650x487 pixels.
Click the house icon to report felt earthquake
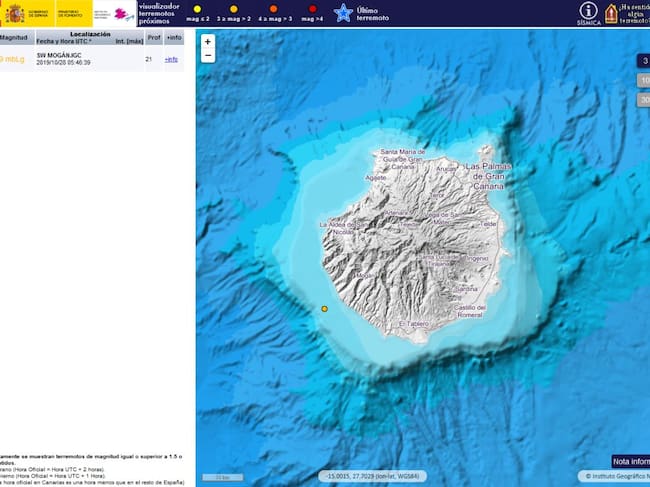pyautogui.click(x=611, y=13)
